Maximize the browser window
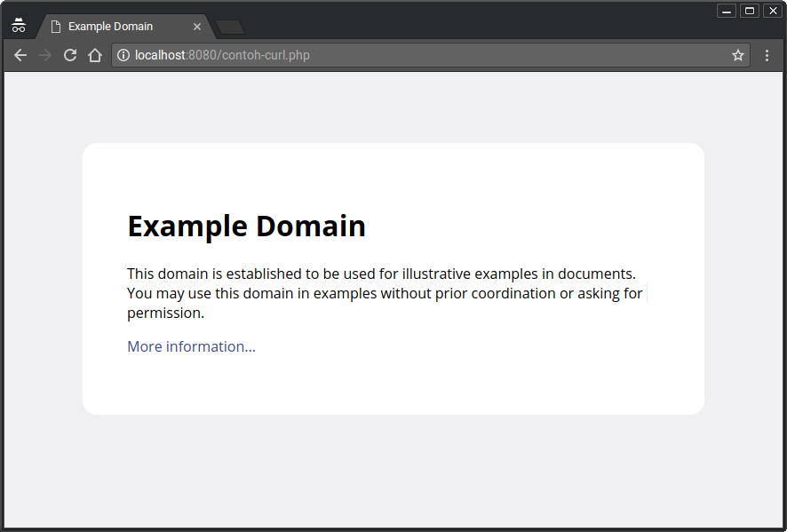Screen dimensions: 787x532 pyautogui.click(x=750, y=11)
